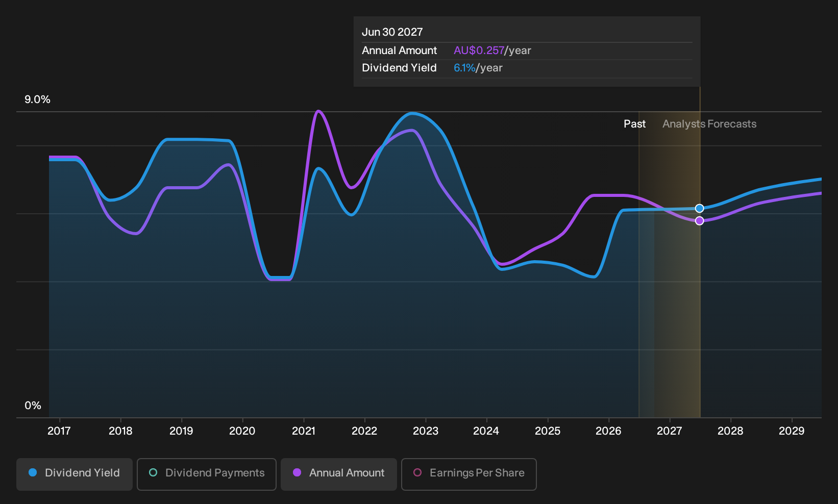Click the 2018 x-axis label

tap(120, 431)
